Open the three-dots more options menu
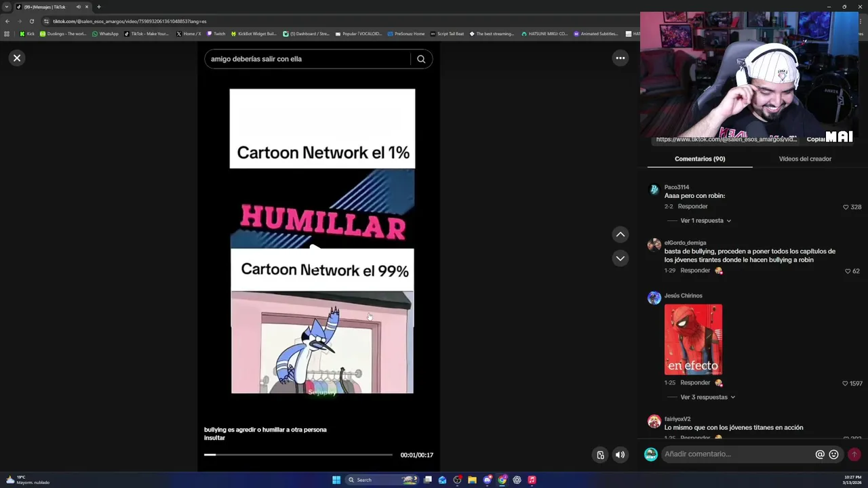This screenshot has width=868, height=488. coord(620,58)
